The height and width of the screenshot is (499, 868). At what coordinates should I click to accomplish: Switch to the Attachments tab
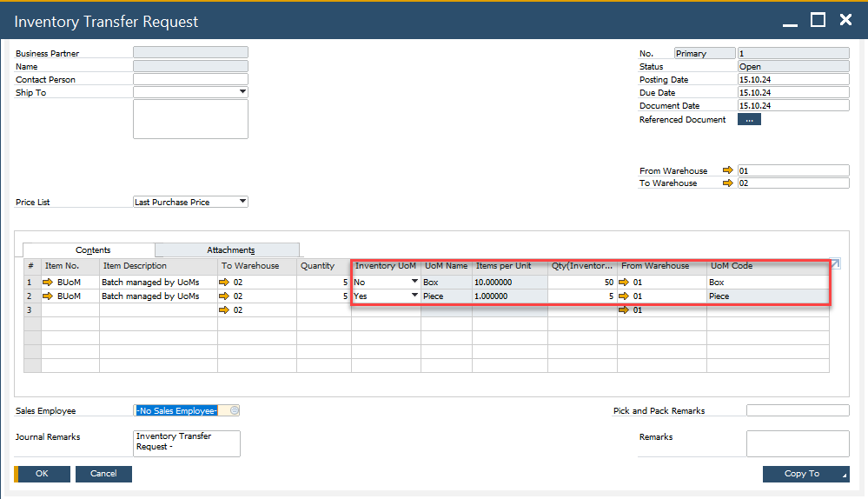(230, 250)
